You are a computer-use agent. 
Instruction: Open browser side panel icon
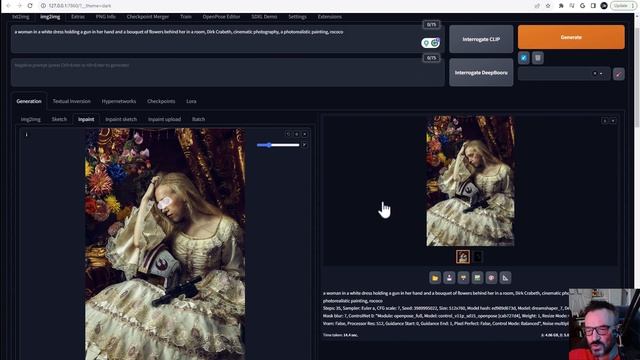point(593,6)
